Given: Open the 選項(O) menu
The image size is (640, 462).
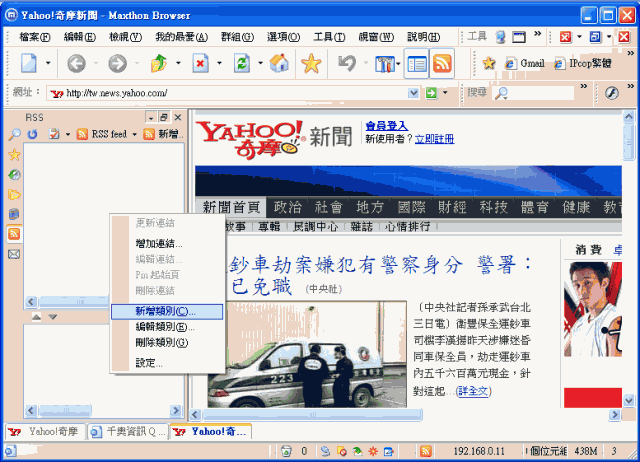Looking at the screenshot, I should click(283, 37).
